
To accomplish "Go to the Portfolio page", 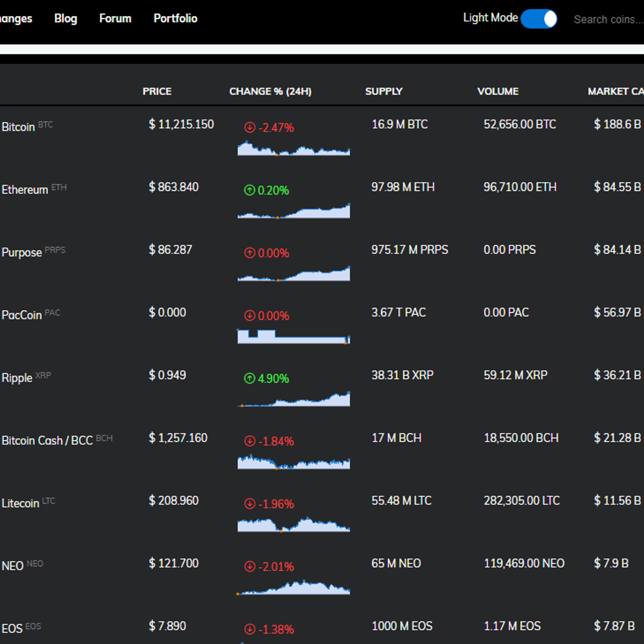I will point(175,18).
